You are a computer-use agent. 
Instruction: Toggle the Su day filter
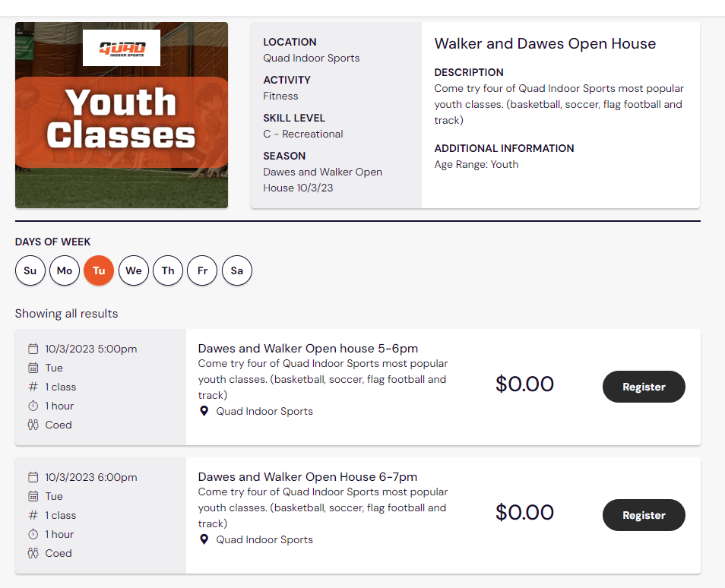[x=30, y=270]
